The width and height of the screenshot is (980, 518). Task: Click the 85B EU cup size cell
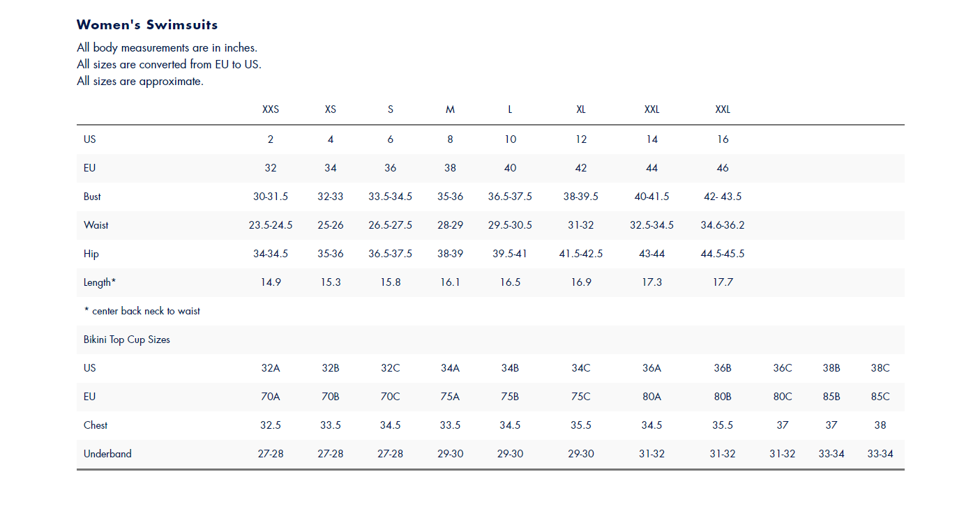point(831,397)
